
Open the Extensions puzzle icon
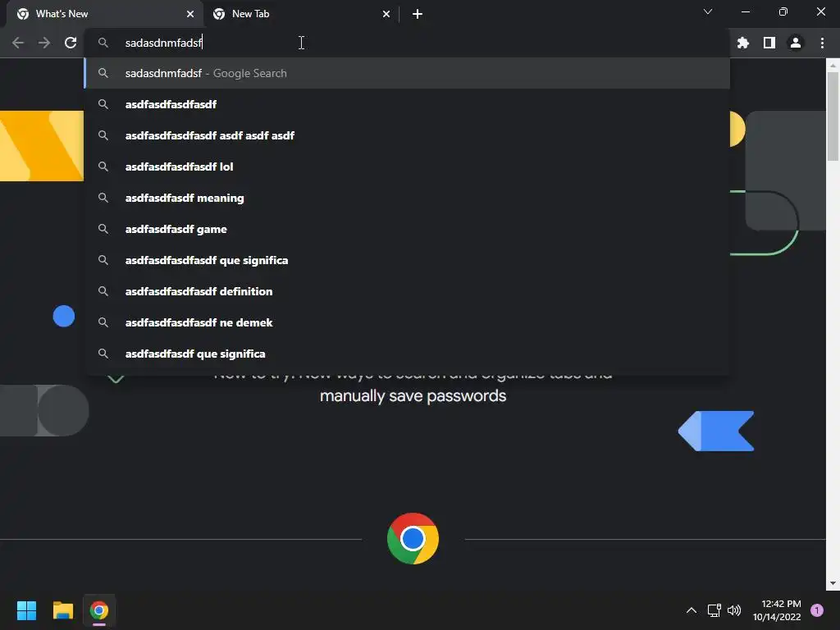pos(742,43)
